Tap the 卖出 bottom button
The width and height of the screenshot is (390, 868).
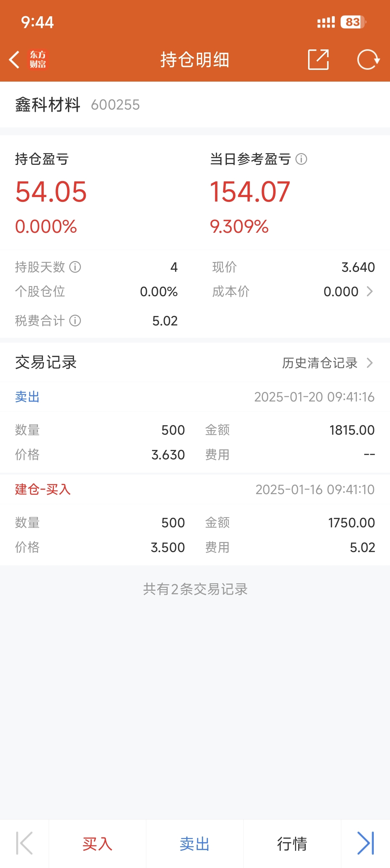point(195,844)
